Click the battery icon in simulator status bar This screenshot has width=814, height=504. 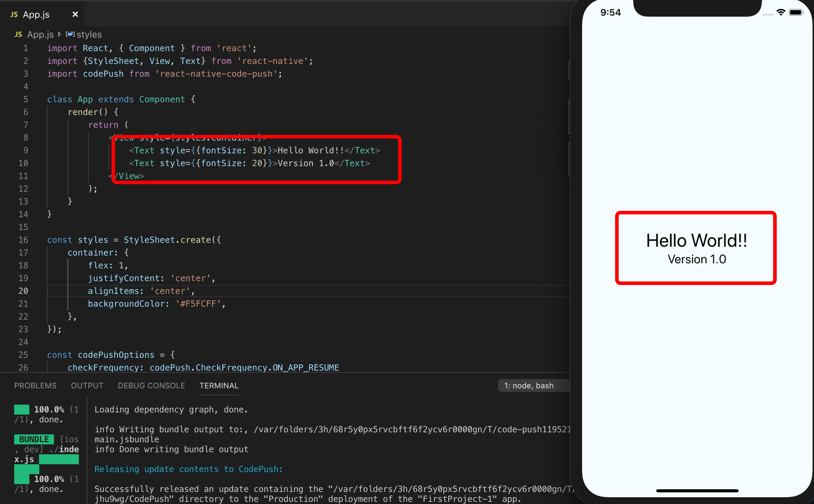click(796, 12)
